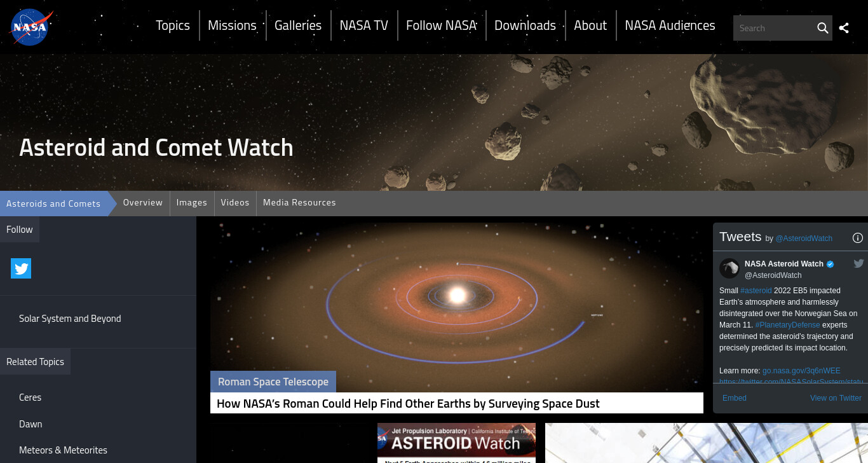The width and height of the screenshot is (868, 463).
Task: Open the Dawn related topic
Action: (31, 424)
